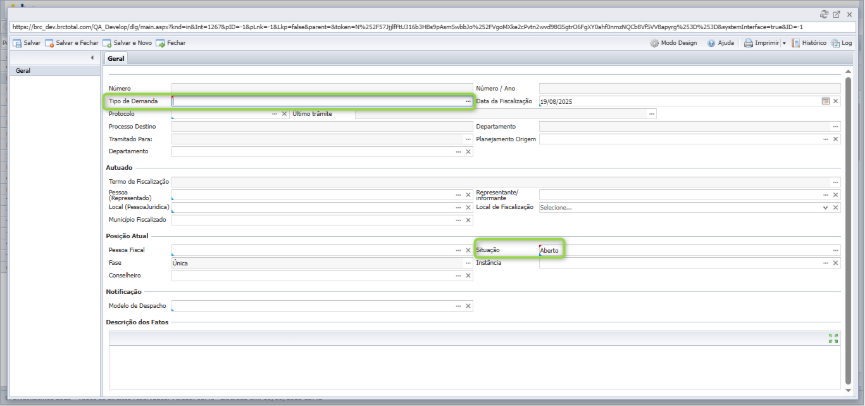
Task: Open the Histórico view
Action: click(809, 42)
